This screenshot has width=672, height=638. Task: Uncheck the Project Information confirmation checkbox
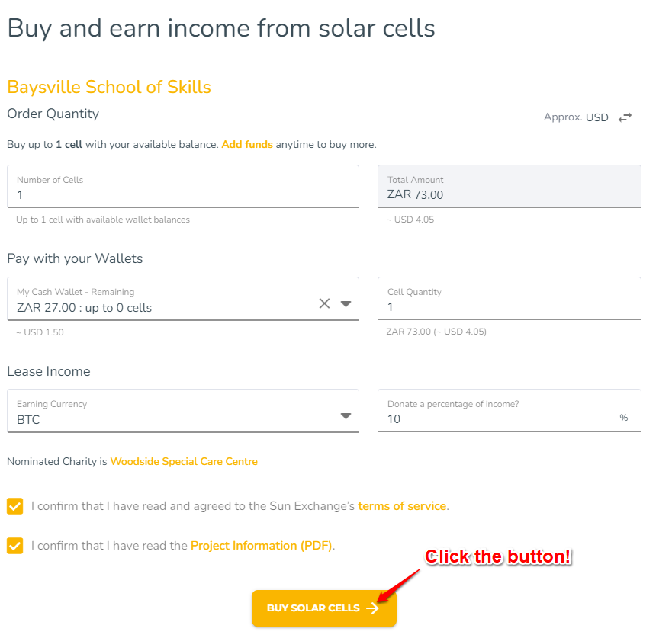click(x=15, y=546)
